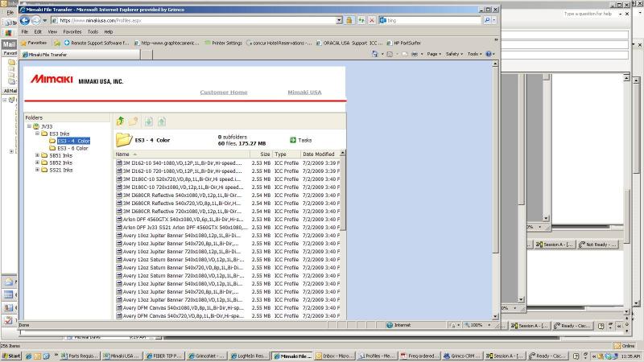Screen dimensions: 644x362
Task: Click the Upload green arrow icon
Action: pyautogui.click(x=162, y=121)
